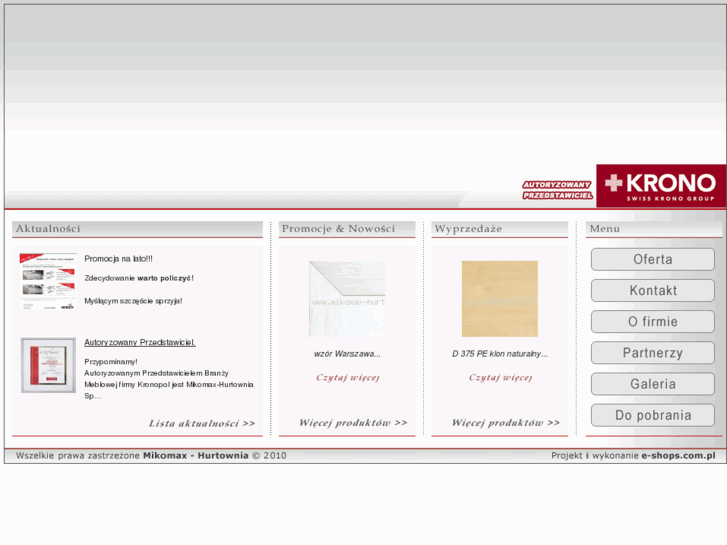The height and width of the screenshot is (545, 727).
Task: Click the D 375 PE klon naturalny... name
Action: (x=500, y=354)
